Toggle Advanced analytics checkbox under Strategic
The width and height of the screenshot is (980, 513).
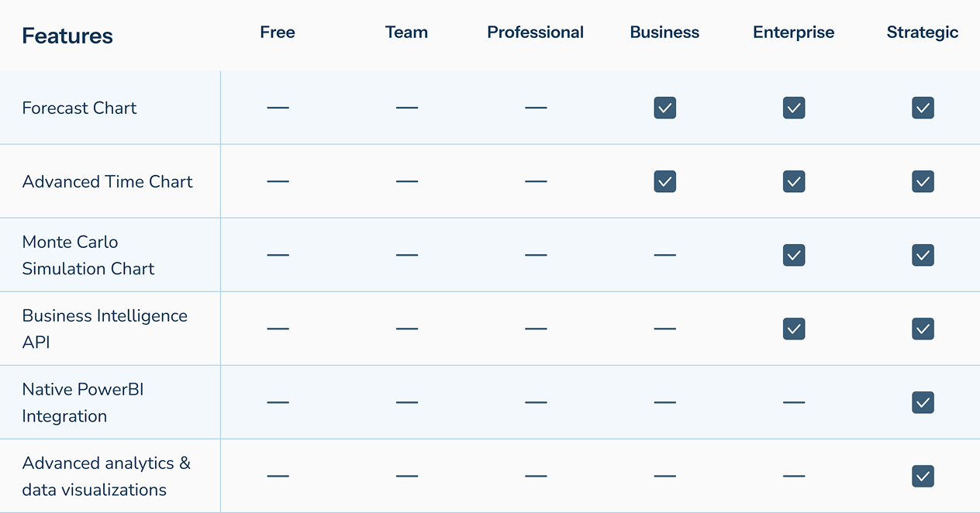pyautogui.click(x=923, y=476)
